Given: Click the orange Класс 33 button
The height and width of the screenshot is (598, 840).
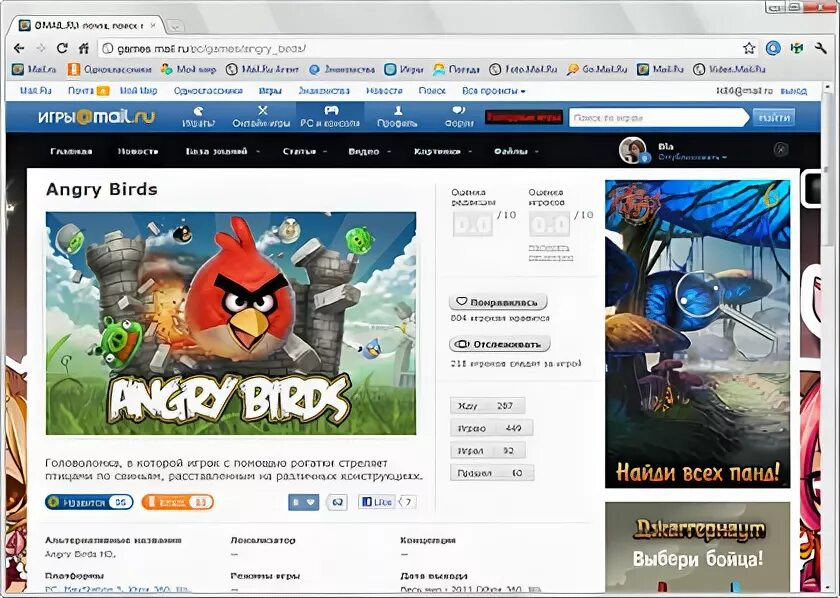Looking at the screenshot, I should [x=177, y=502].
